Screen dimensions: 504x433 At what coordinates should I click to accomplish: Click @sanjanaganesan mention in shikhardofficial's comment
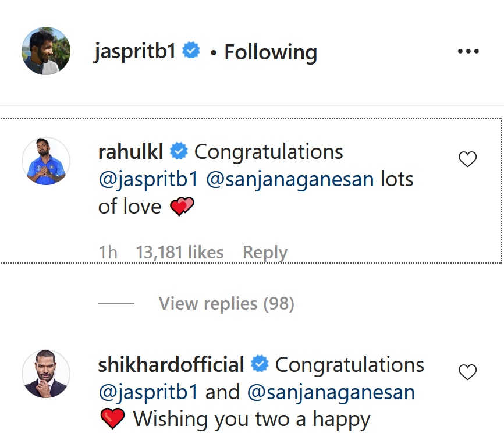331,392
